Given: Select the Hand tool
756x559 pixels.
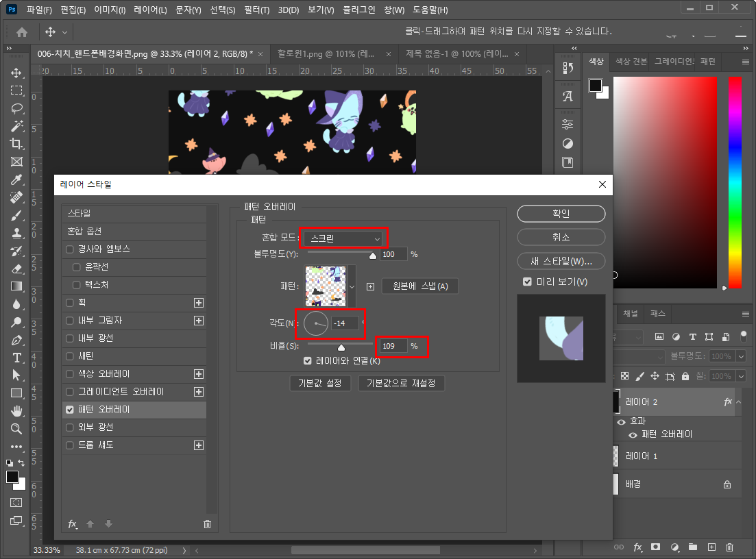Looking at the screenshot, I should coord(16,411).
